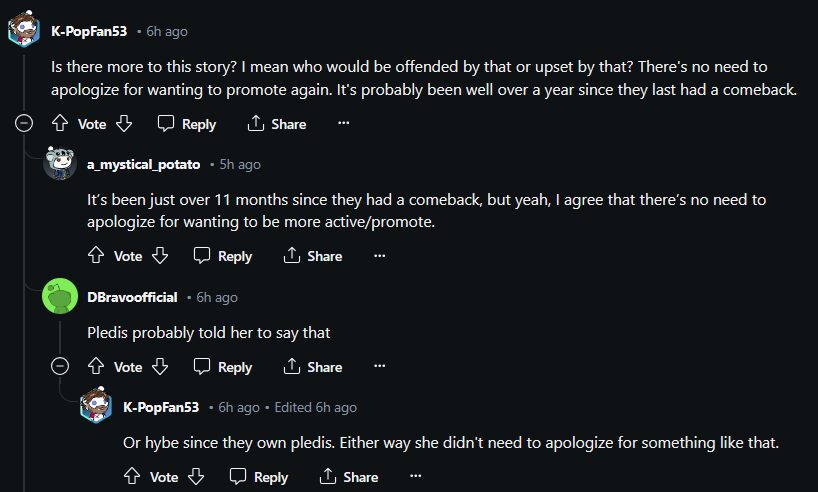The image size is (818, 492).
Task: Share K-PopFan53's reply about hybe
Action: pyautogui.click(x=349, y=477)
